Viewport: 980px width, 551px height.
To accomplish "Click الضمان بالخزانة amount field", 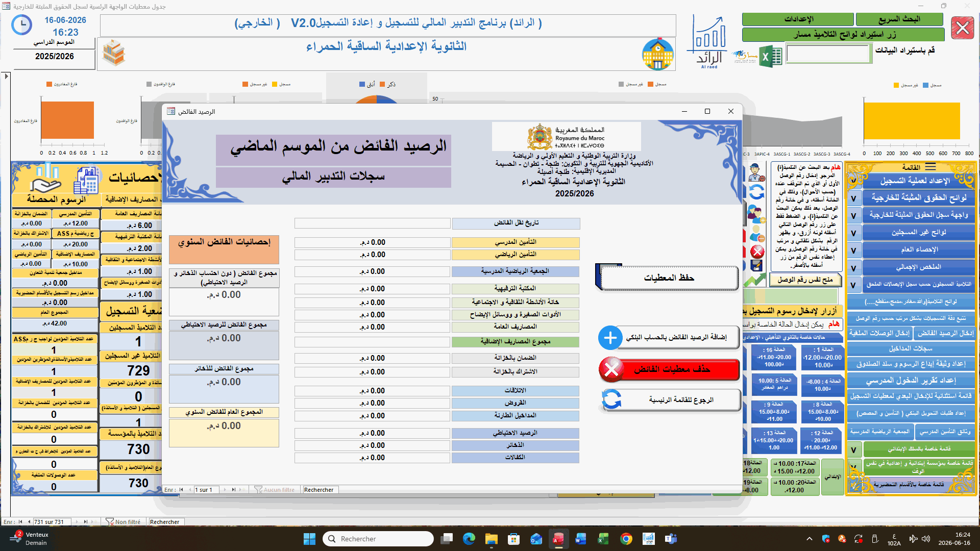I will [x=373, y=359].
